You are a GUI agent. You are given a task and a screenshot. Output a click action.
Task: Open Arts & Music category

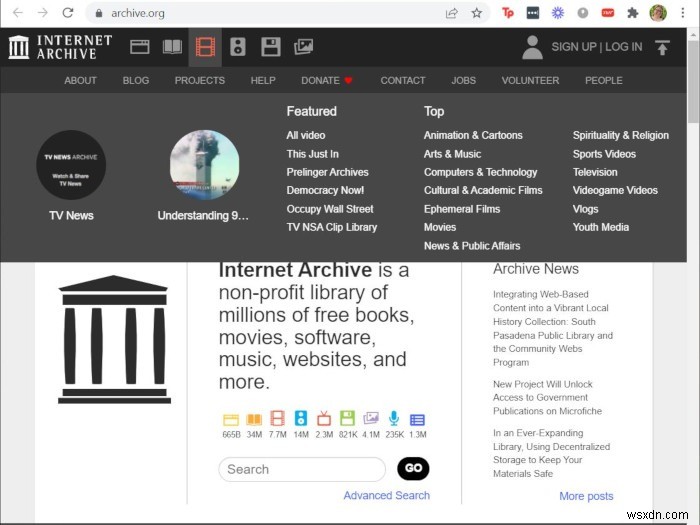point(452,154)
